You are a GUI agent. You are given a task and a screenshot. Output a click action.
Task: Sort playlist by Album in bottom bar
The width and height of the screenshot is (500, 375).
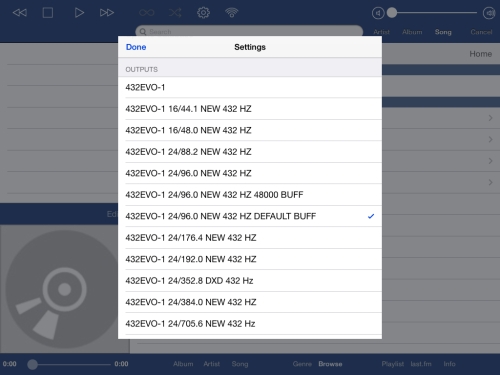183,364
